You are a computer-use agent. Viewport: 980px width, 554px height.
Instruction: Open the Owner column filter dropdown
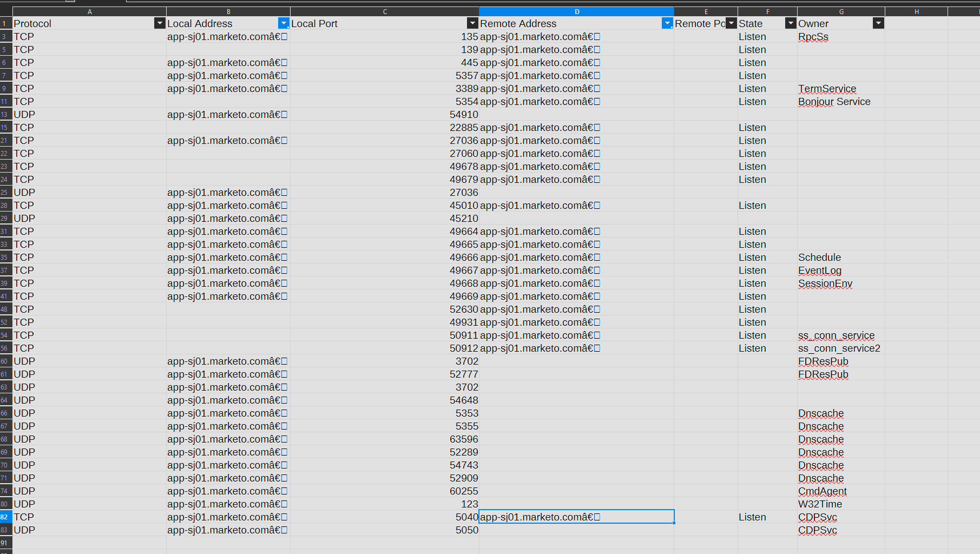pyautogui.click(x=878, y=23)
